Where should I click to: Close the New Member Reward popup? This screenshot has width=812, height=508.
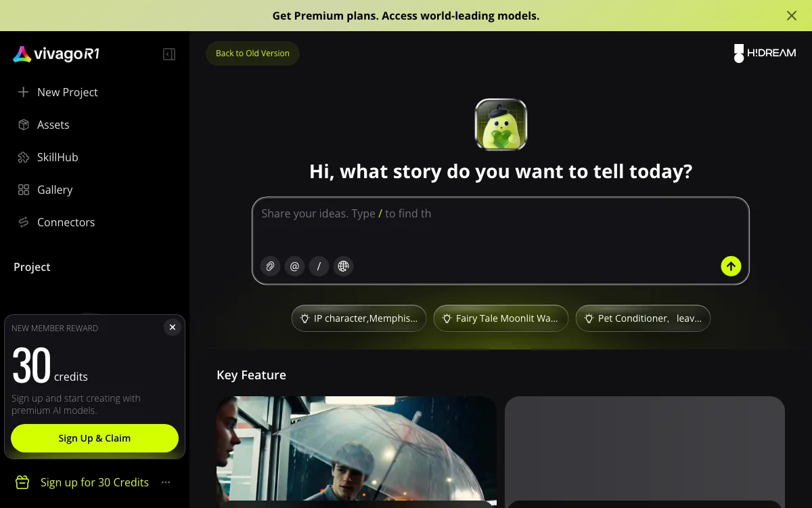tap(173, 328)
